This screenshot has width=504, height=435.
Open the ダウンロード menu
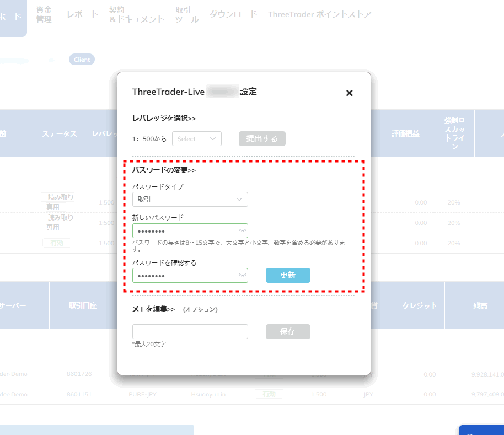pyautogui.click(x=233, y=14)
